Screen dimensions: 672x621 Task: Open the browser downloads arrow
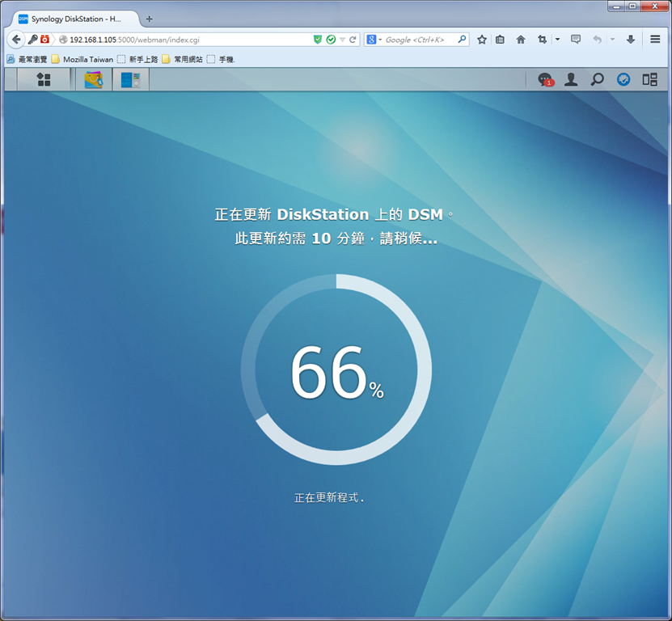631,40
